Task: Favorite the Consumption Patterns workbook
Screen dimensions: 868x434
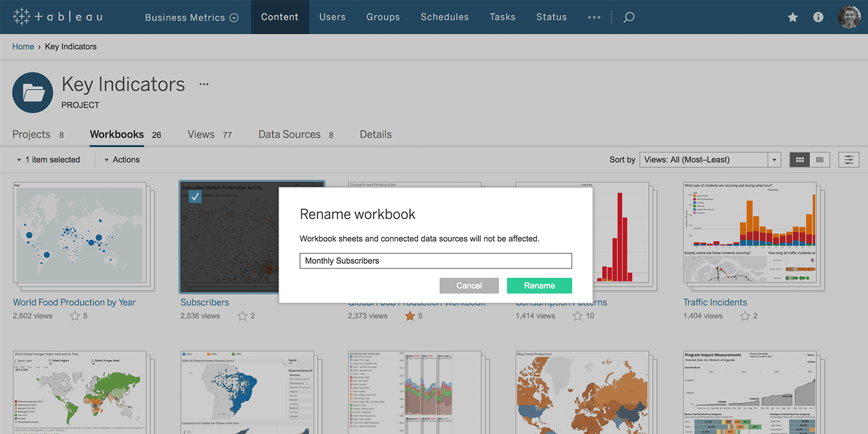Action: coord(578,316)
